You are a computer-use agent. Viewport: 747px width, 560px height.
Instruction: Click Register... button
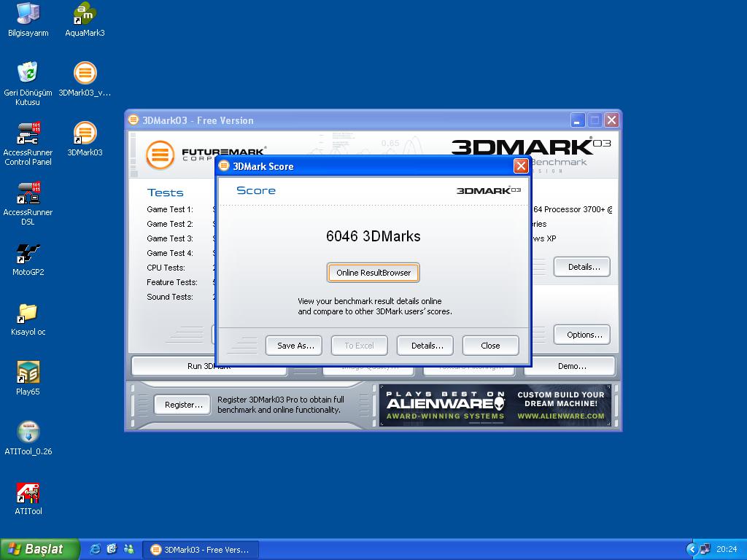[182, 405]
